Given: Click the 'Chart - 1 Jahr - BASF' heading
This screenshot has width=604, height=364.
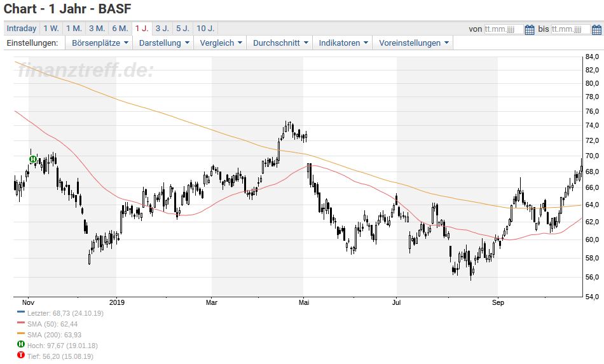Looking at the screenshot, I should [67, 8].
